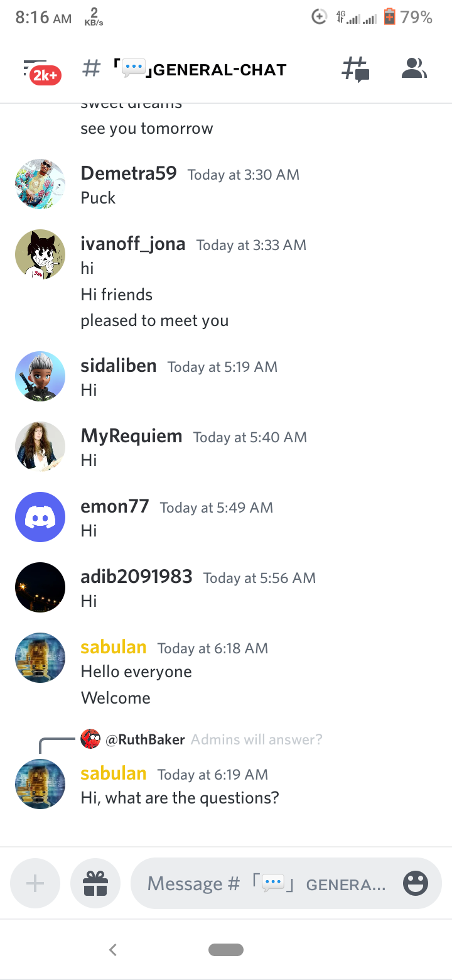452x980 pixels.
Task: Open the sabulan username at 6:18 AM
Action: click(114, 647)
